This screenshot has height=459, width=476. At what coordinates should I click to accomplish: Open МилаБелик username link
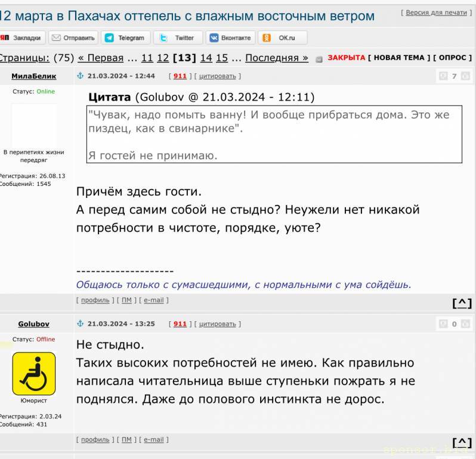[x=33, y=76]
